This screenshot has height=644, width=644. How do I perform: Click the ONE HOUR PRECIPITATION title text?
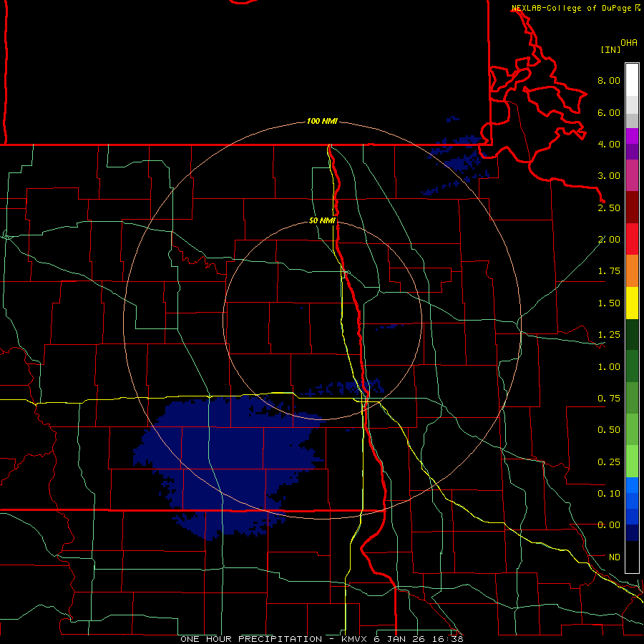251,639
